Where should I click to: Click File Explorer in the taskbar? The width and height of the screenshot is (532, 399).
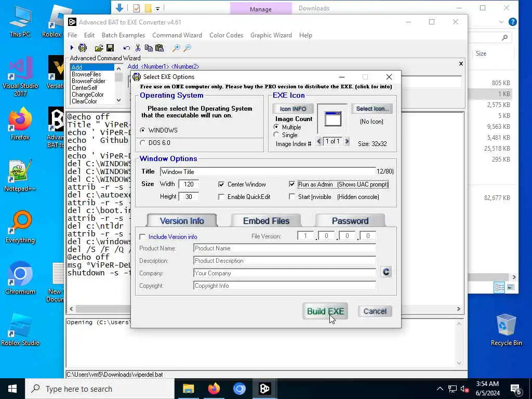188,389
